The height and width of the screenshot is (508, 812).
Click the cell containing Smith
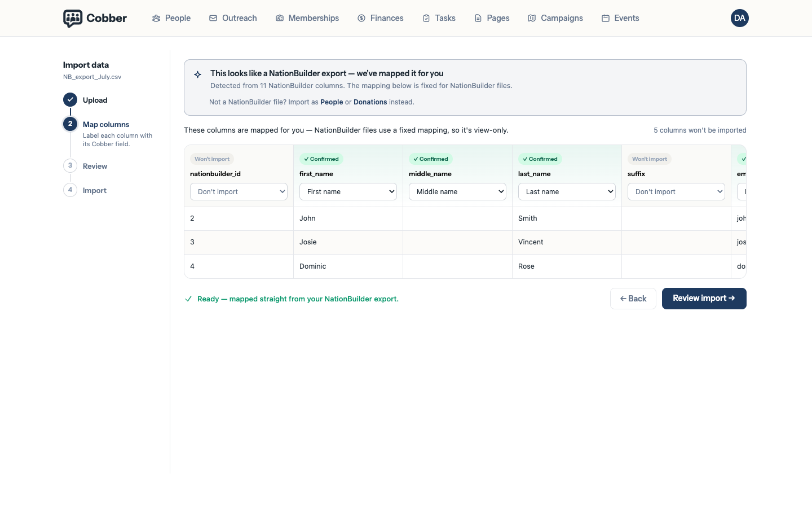tap(567, 218)
